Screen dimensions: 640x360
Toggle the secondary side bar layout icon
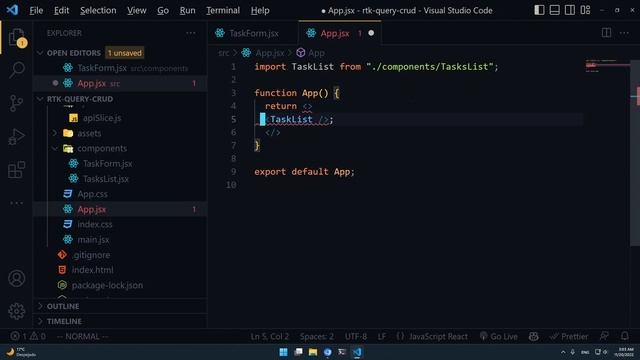tap(570, 10)
